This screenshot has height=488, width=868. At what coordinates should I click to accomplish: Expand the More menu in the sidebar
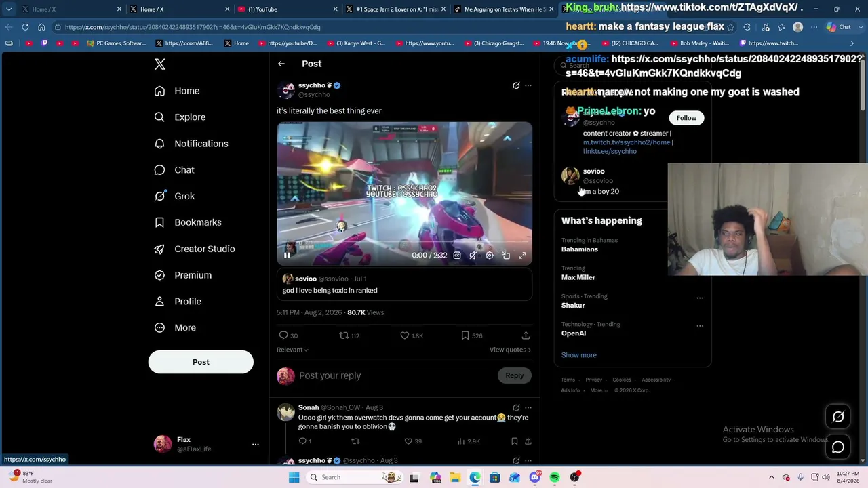(x=175, y=327)
